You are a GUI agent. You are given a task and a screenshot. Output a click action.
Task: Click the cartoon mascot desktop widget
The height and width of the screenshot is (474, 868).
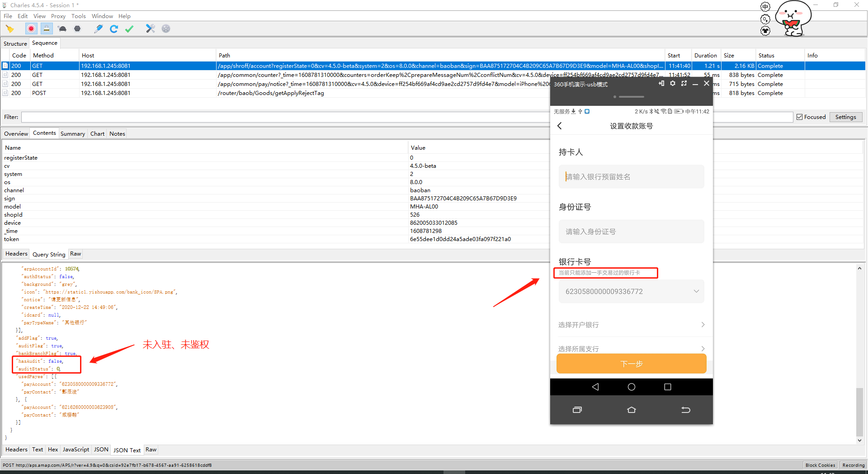pyautogui.click(x=793, y=18)
